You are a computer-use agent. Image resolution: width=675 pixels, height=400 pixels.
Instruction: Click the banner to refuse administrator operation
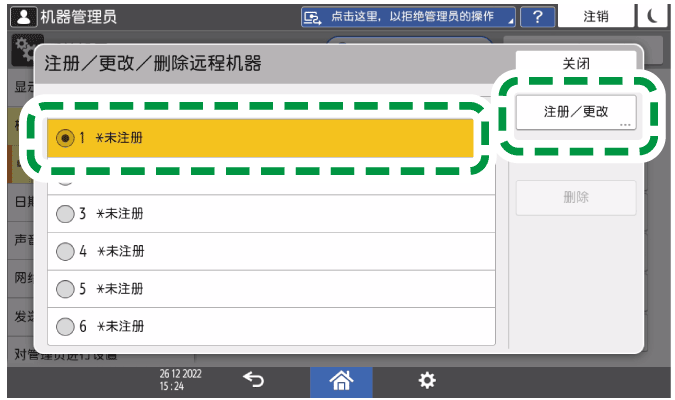tap(408, 17)
